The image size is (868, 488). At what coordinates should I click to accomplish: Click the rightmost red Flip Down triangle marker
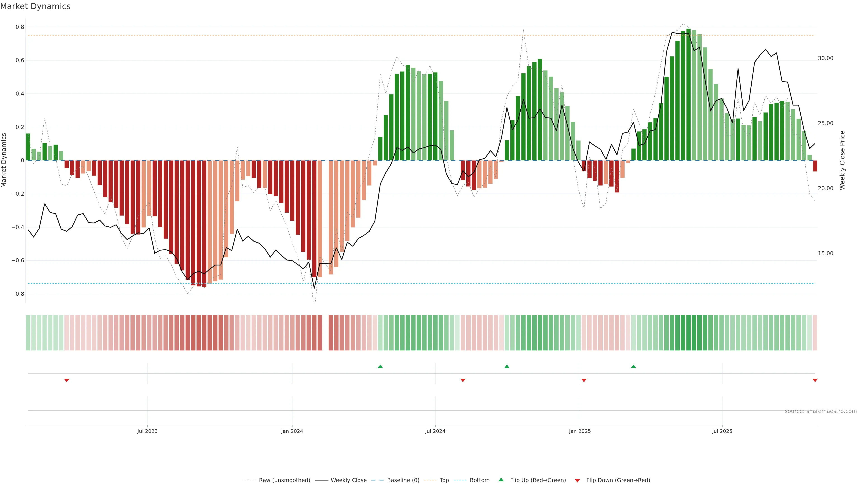(x=815, y=380)
